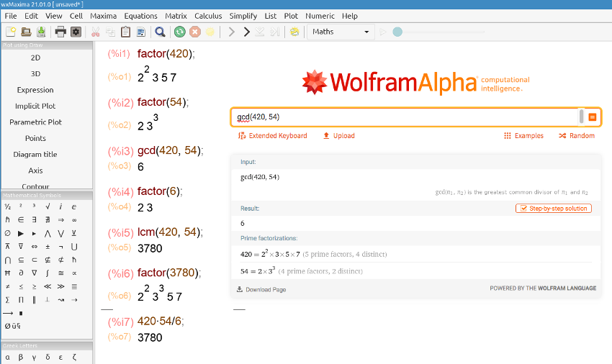Click the animation slider handle
Viewport: 612px width, 364px height.
pos(397,32)
